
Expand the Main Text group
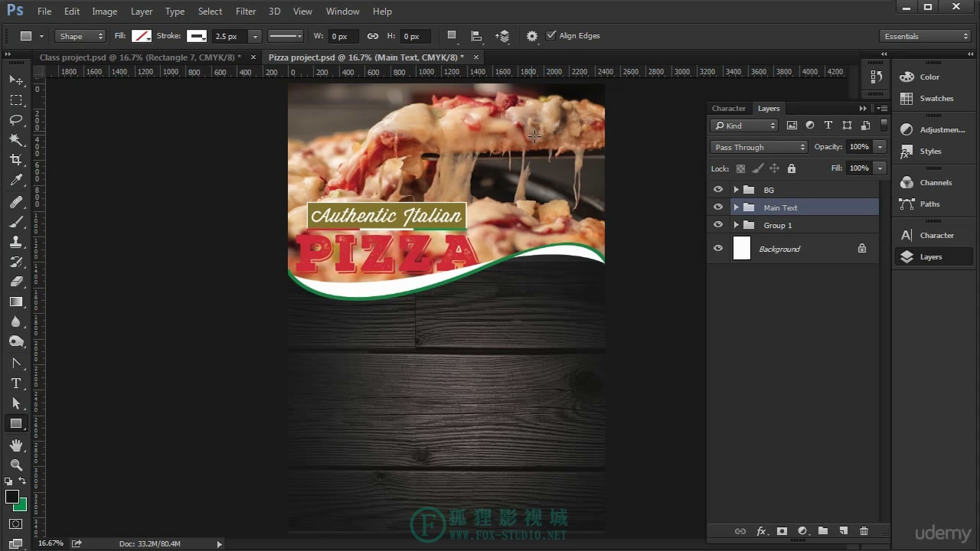(737, 207)
